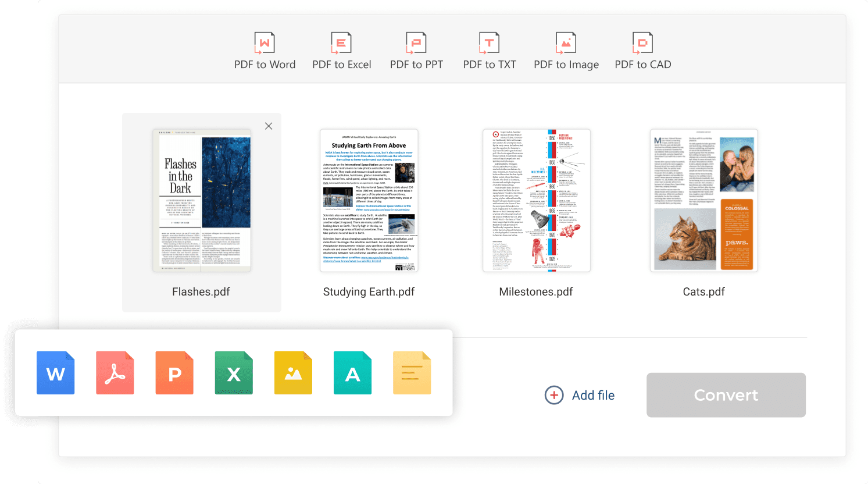Image resolution: width=868 pixels, height=484 pixels.
Task: Select the yellow image format icon
Action: click(293, 373)
